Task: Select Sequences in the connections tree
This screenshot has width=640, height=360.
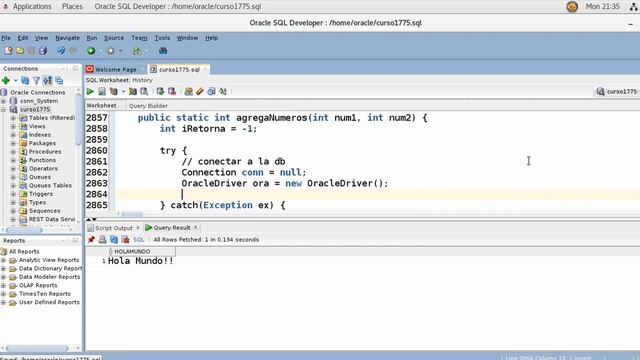Action: pyautogui.click(x=44, y=211)
